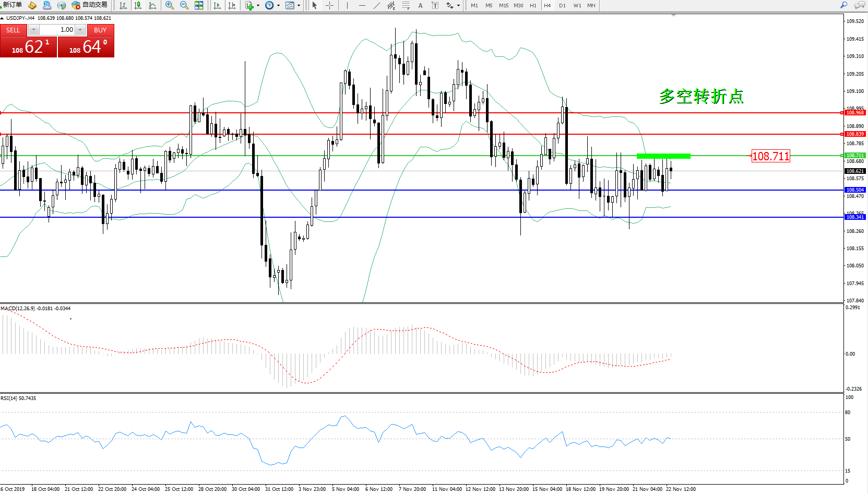Expand the chart templates dropdown arrow

pyautogui.click(x=299, y=5)
